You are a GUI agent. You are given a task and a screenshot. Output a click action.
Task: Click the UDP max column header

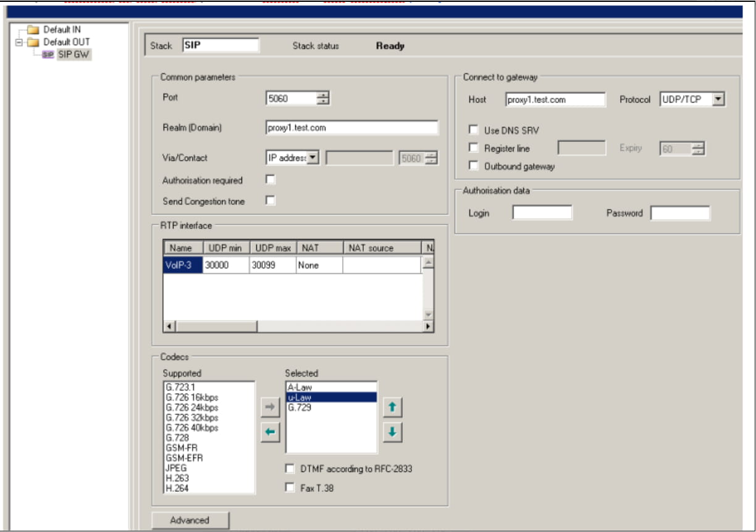[273, 248]
